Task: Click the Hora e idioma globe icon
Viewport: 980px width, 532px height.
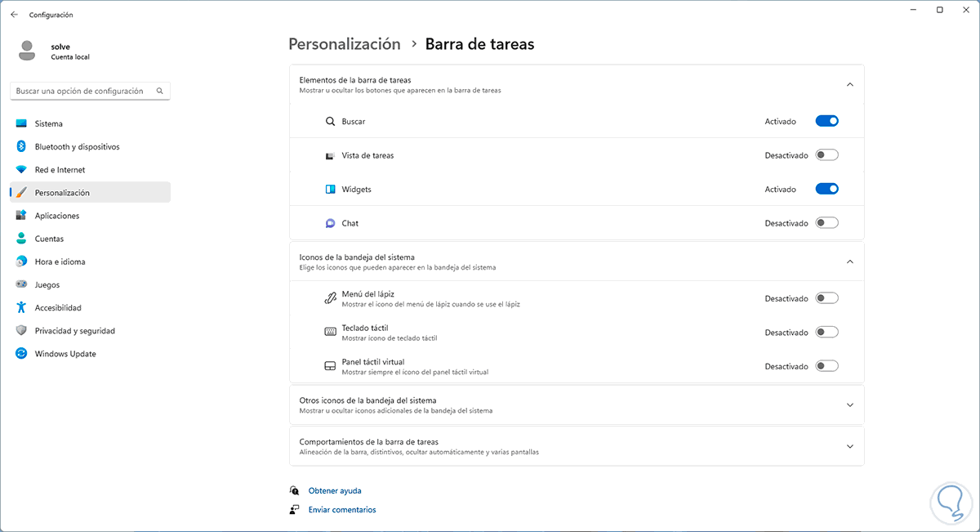Action: click(20, 262)
